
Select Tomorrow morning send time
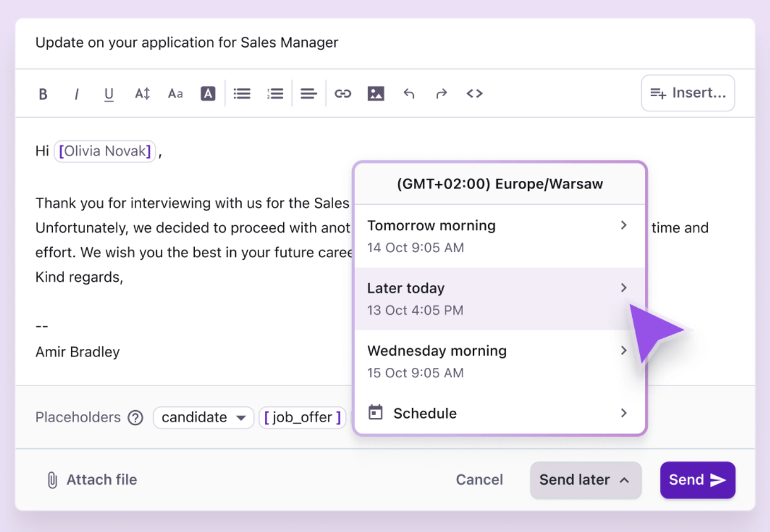point(500,236)
